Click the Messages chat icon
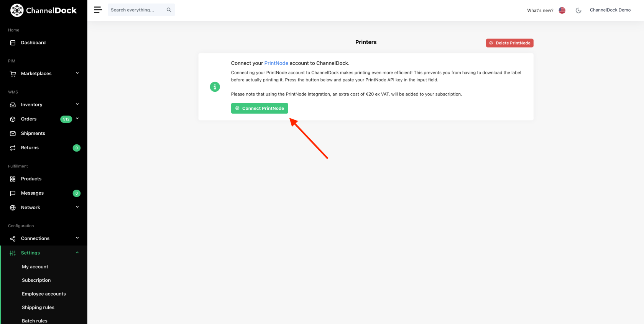The width and height of the screenshot is (644, 324). pyautogui.click(x=13, y=193)
